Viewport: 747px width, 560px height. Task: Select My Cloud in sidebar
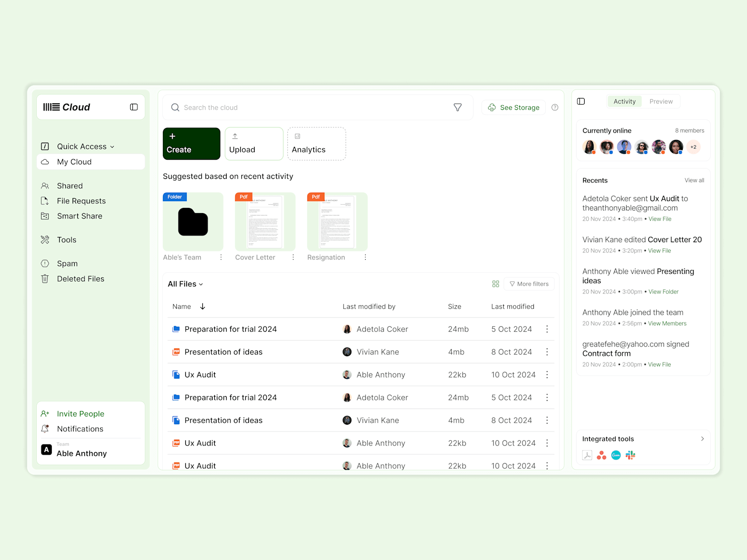coord(91,162)
